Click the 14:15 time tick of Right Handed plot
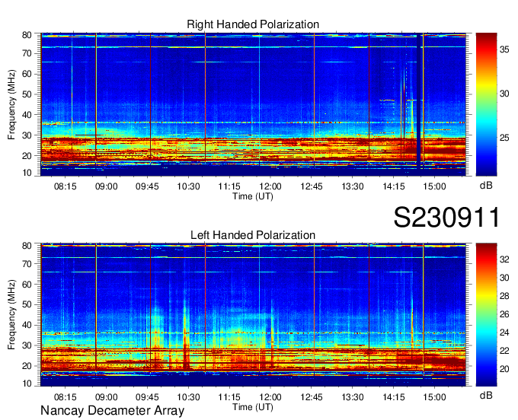518x420 pixels. pos(394,186)
